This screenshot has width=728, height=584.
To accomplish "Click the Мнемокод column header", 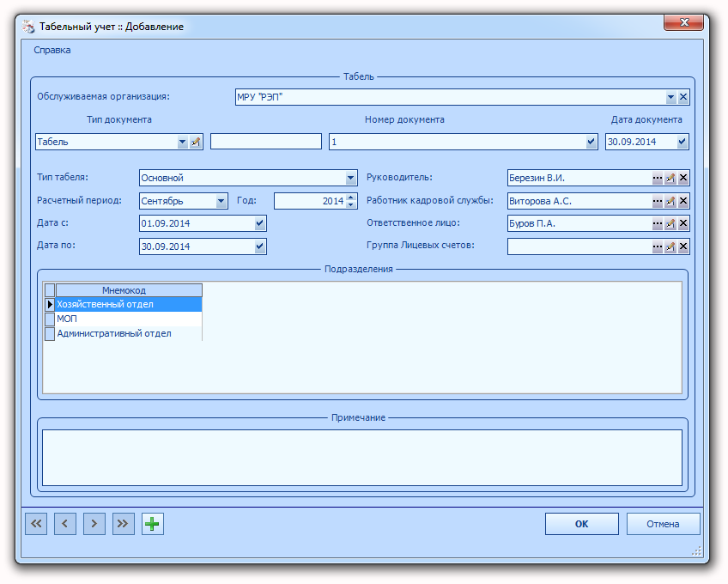I will [x=129, y=290].
